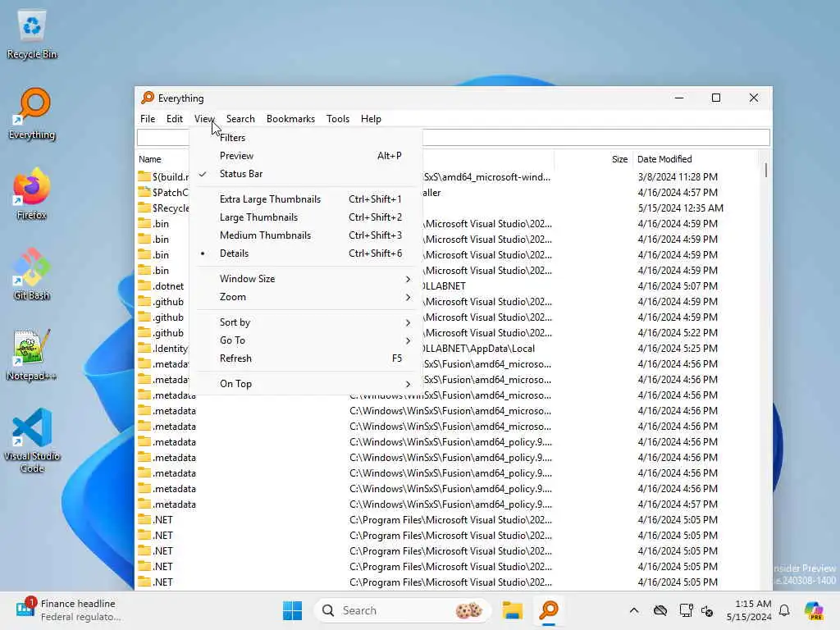The height and width of the screenshot is (630, 840).
Task: Toggle the Preview pane option
Action: coord(307,156)
